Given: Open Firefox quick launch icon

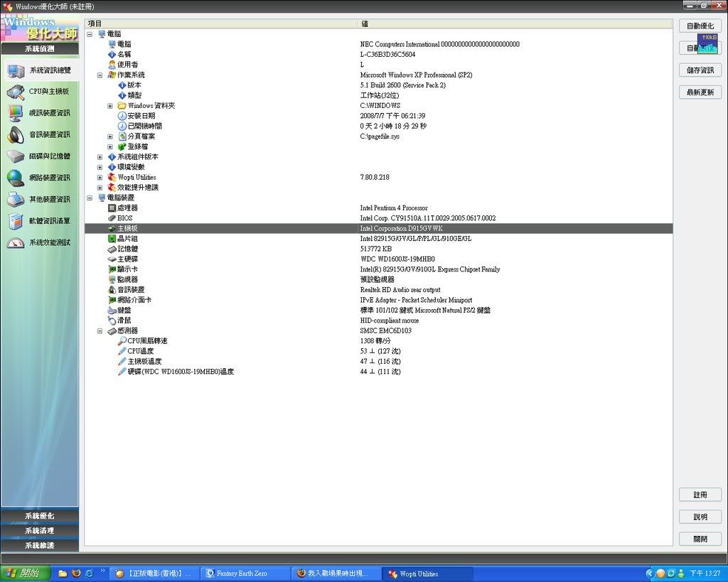Looking at the screenshot, I should [76, 573].
